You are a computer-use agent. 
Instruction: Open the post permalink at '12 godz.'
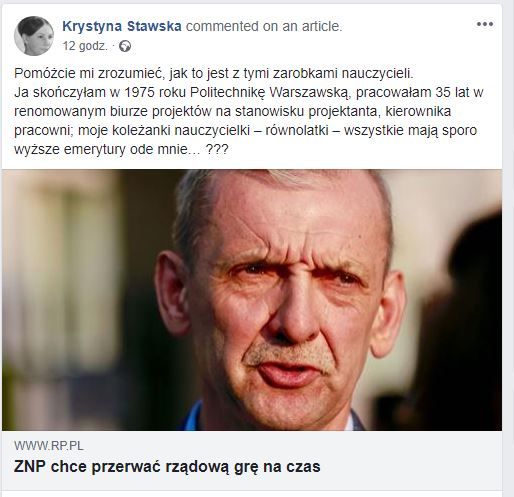[x=85, y=46]
